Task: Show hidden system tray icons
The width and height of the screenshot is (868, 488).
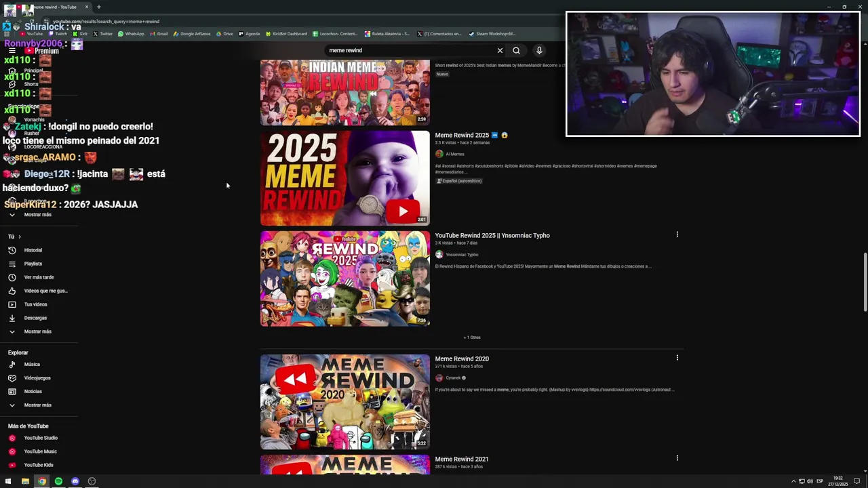Action: (x=793, y=481)
